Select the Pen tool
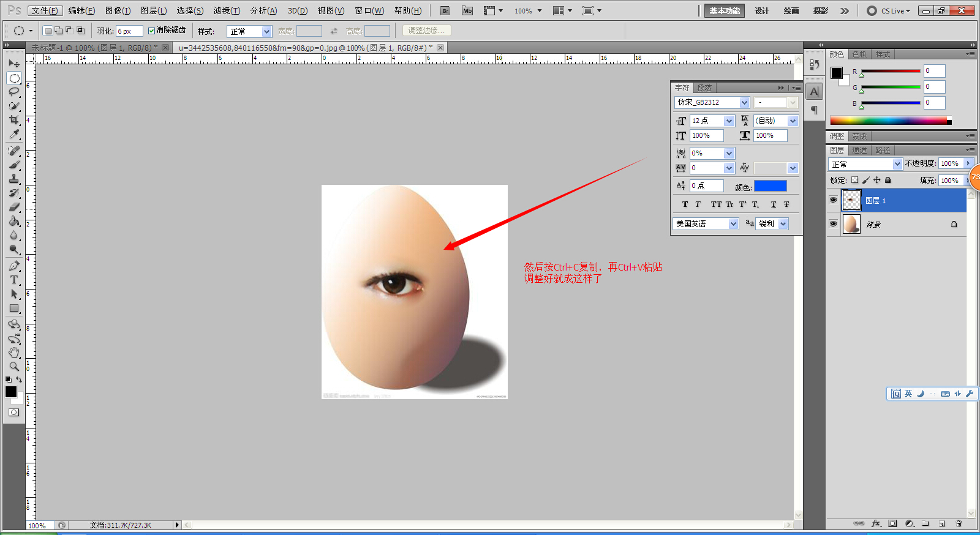The height and width of the screenshot is (535, 980). [x=14, y=266]
